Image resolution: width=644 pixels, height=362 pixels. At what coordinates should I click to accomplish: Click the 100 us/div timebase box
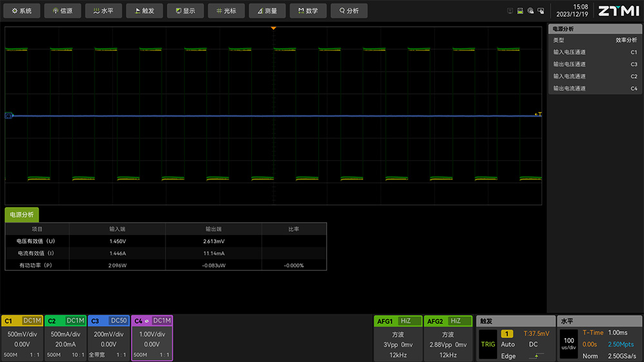point(569,343)
